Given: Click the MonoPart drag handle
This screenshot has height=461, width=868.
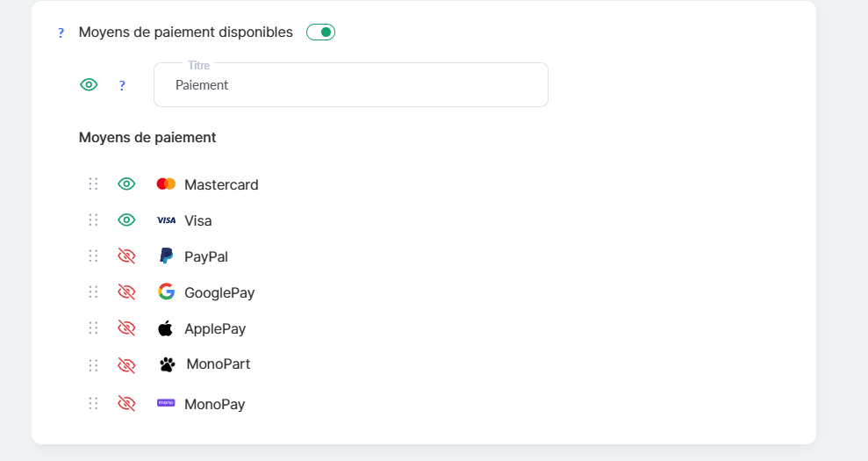Looking at the screenshot, I should point(93,364).
